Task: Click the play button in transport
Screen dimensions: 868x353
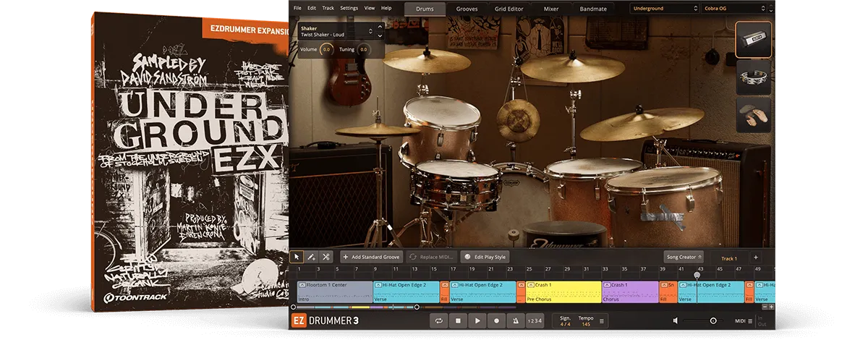Action: 477,320
